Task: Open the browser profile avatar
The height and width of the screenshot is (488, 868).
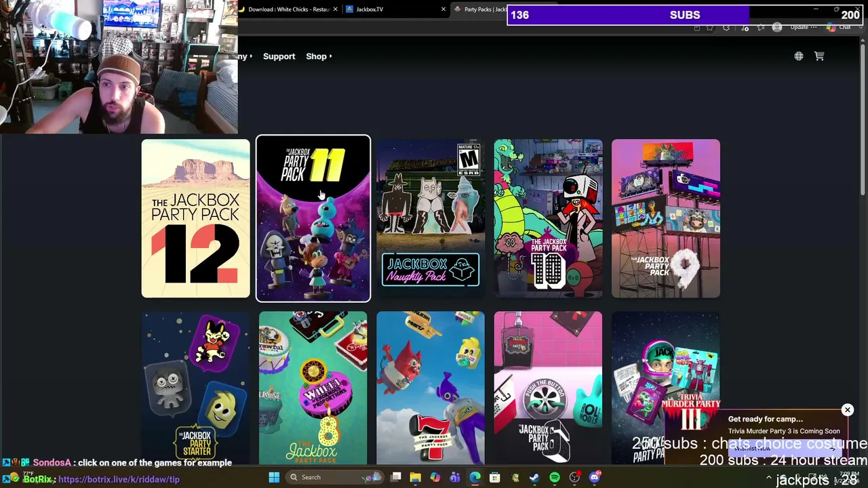Action: pos(777,28)
